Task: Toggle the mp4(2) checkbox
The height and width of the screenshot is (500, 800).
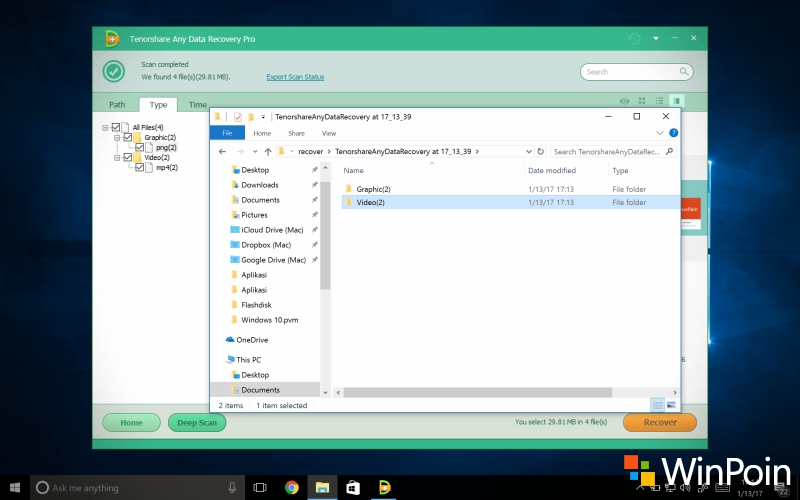Action: 139,167
